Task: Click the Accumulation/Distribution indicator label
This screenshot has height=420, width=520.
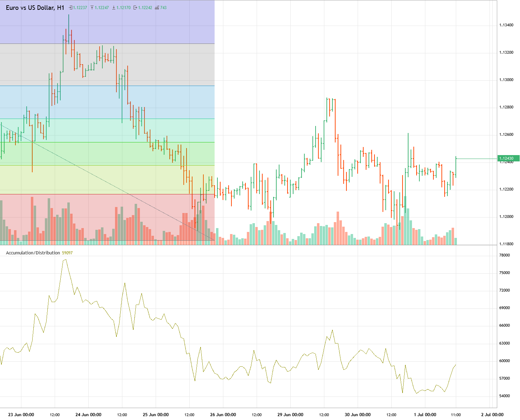Action: (x=33, y=253)
